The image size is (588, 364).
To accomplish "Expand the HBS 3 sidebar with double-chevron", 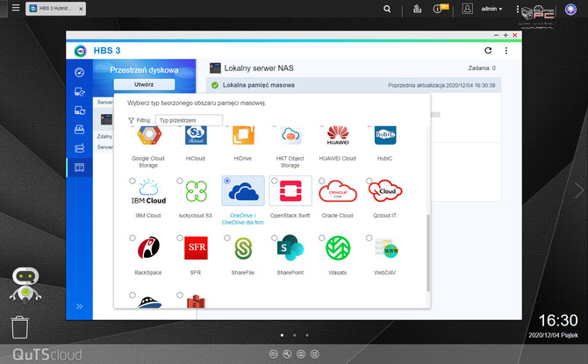I will [x=79, y=306].
